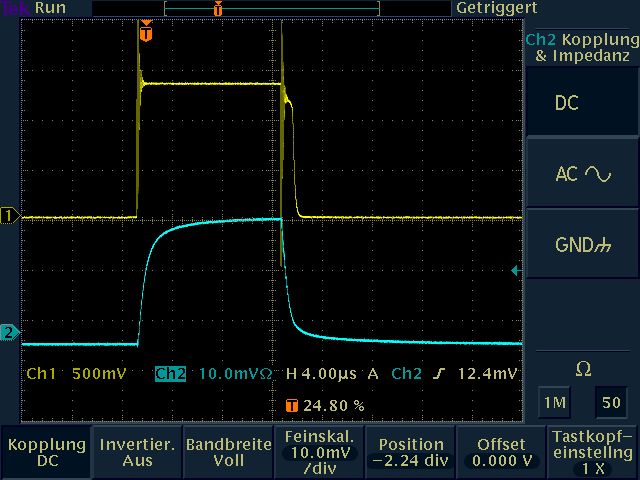This screenshot has width=640, height=480.
Task: Click the trigger level arrow on right edge
Action: tap(516, 270)
